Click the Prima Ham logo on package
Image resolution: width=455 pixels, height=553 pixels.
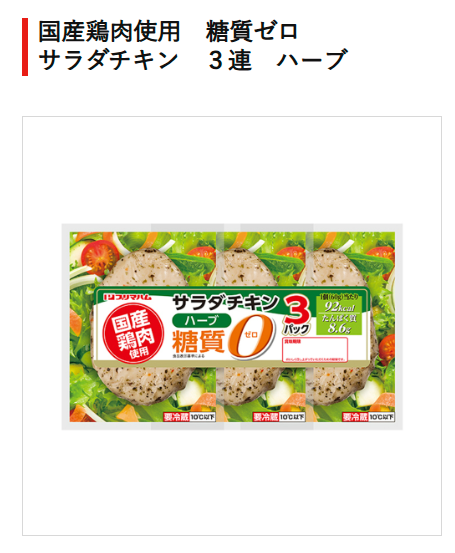pos(127,297)
